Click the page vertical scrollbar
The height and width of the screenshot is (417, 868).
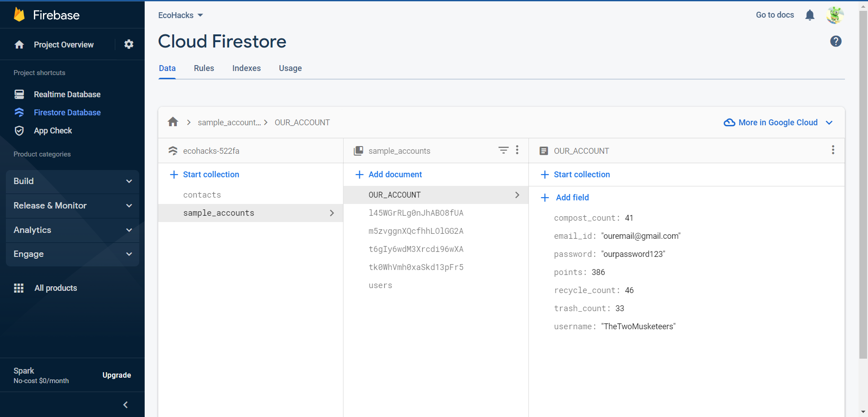coord(863,185)
